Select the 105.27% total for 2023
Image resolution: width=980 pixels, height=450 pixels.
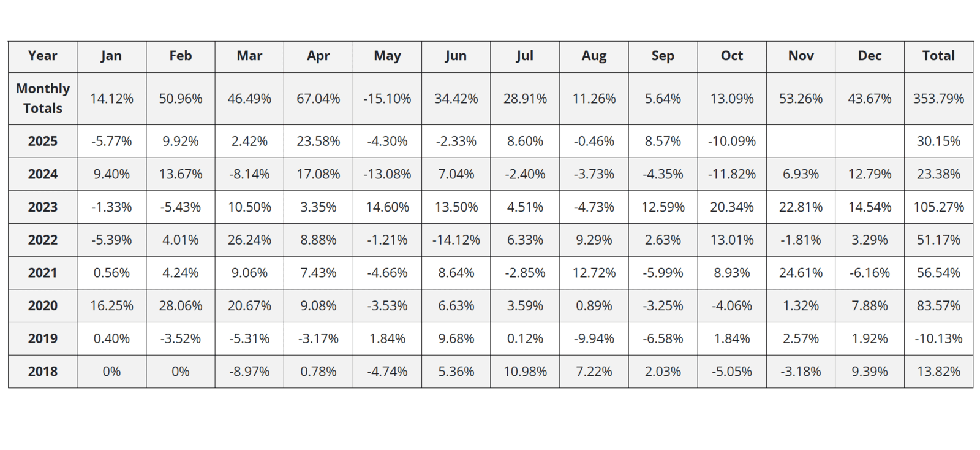pyautogui.click(x=938, y=207)
